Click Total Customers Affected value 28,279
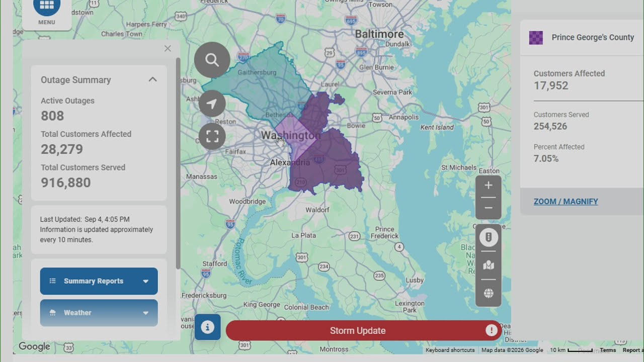644x362 pixels. pyautogui.click(x=62, y=149)
